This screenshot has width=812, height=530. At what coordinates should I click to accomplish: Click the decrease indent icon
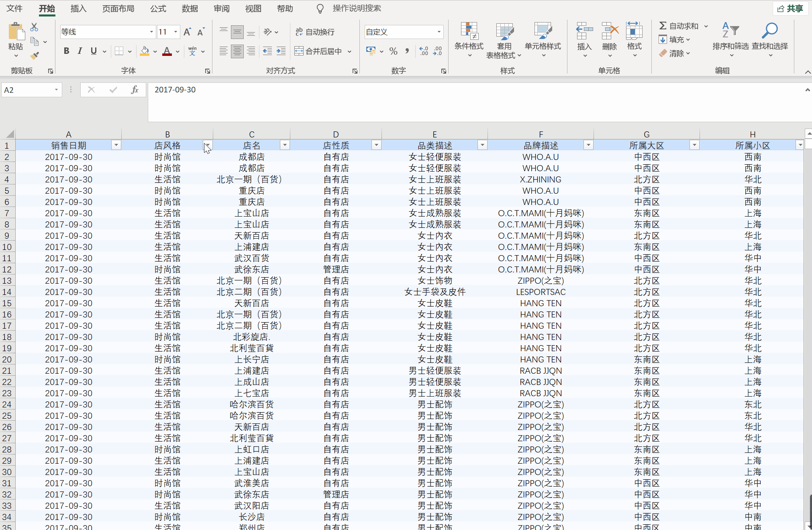(x=267, y=51)
